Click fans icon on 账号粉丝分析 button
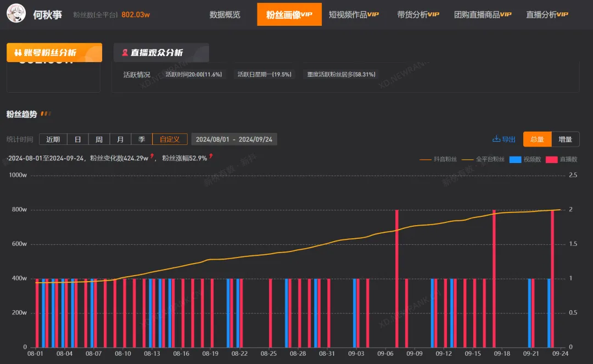 point(18,53)
